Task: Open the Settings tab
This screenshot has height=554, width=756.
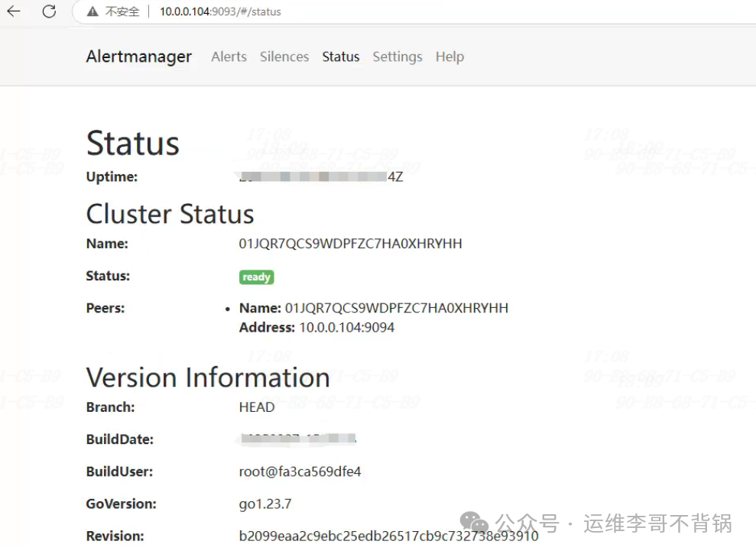Action: pyautogui.click(x=397, y=57)
